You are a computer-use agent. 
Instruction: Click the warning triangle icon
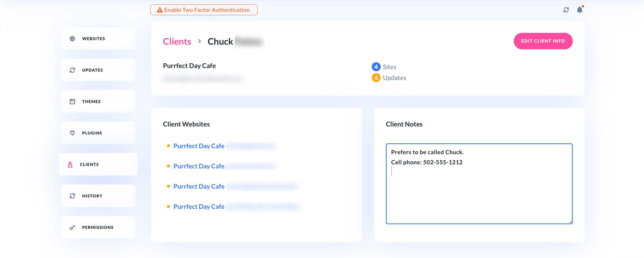coord(160,10)
